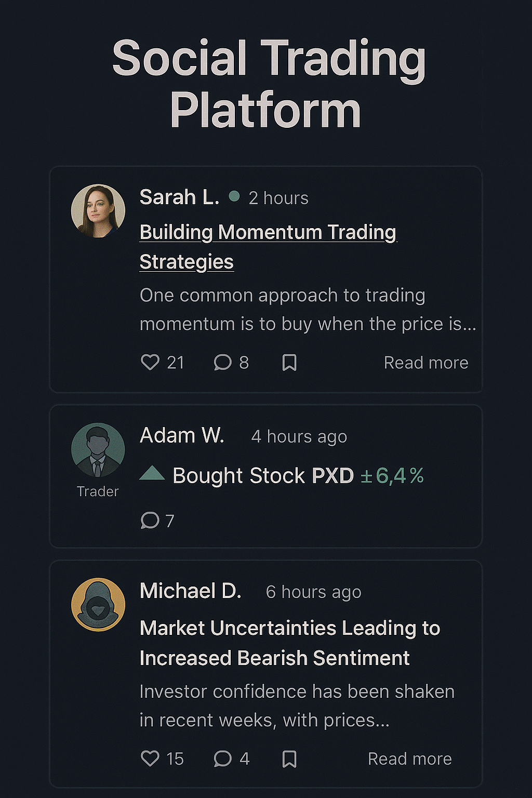Open comments on Sarah L.'s post

pos(223,362)
